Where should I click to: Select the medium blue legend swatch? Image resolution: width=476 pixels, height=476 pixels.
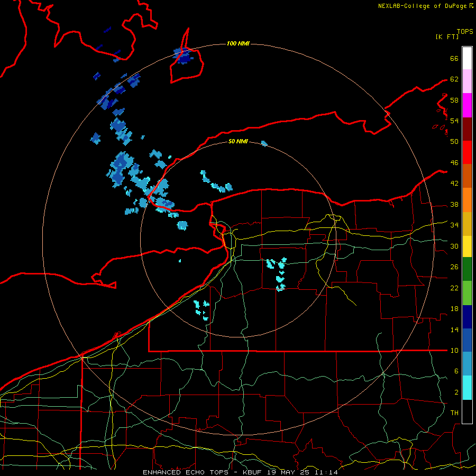point(467,340)
